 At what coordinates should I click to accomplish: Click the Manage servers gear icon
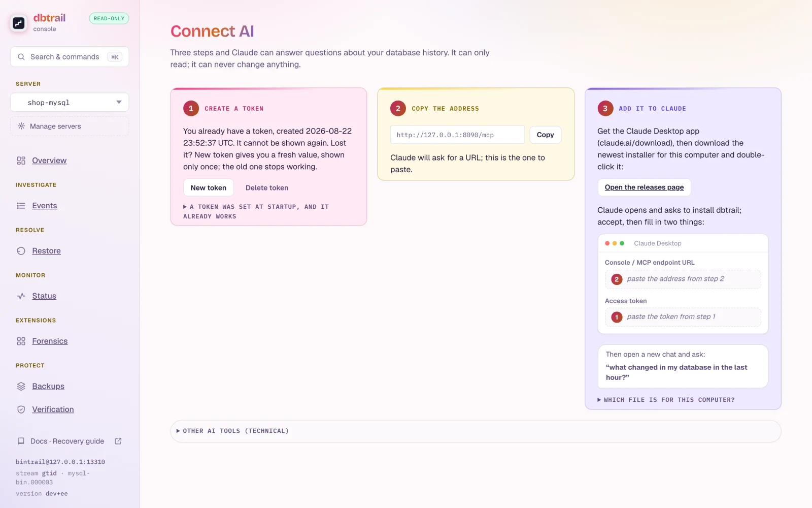[x=21, y=126]
